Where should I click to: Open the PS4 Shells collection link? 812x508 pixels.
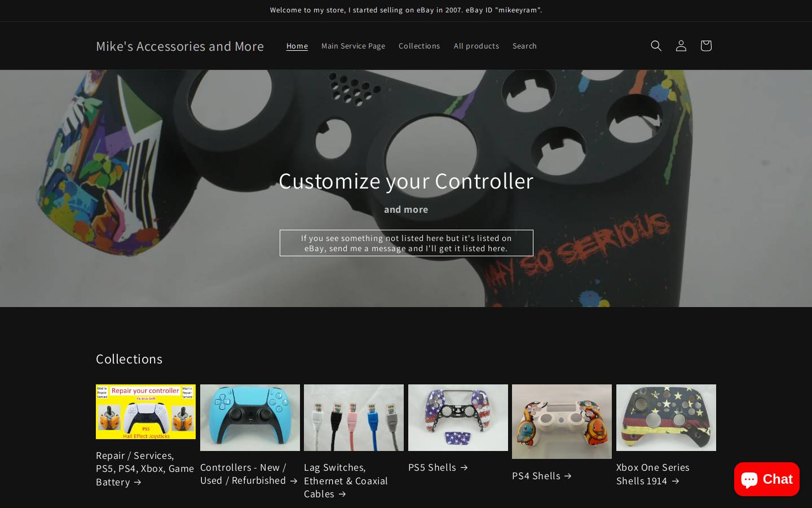pos(542,476)
